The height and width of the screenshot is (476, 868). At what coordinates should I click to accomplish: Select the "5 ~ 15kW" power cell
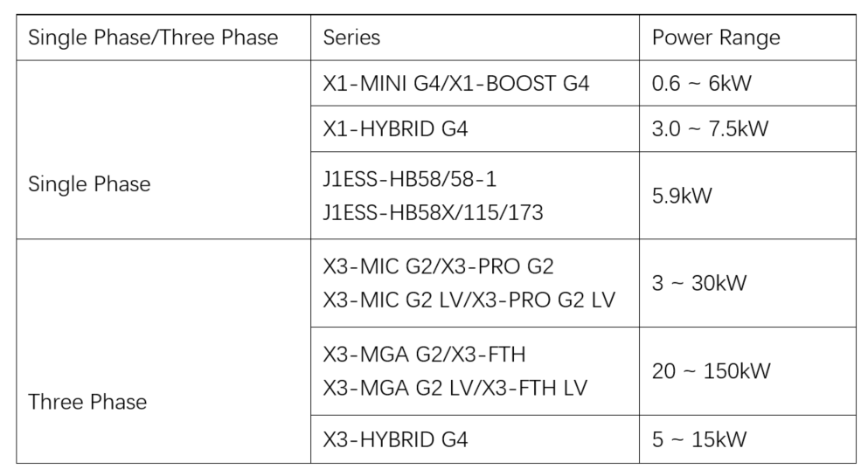(699, 439)
